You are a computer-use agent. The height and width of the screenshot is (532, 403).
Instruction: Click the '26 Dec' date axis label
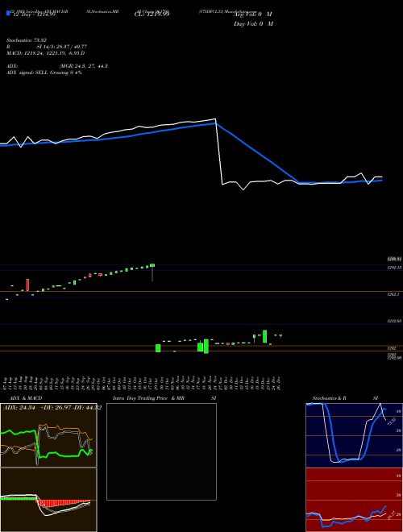pos(278,383)
